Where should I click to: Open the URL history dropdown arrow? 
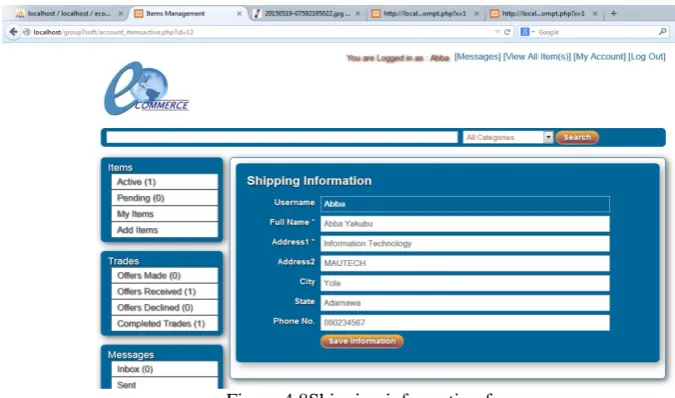pyautogui.click(x=497, y=32)
